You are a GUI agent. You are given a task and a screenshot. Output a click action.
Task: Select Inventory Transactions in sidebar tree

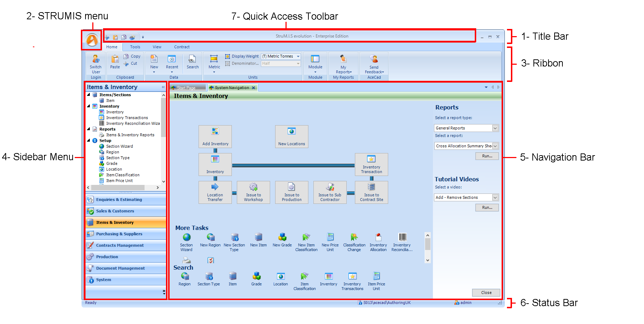click(x=127, y=118)
